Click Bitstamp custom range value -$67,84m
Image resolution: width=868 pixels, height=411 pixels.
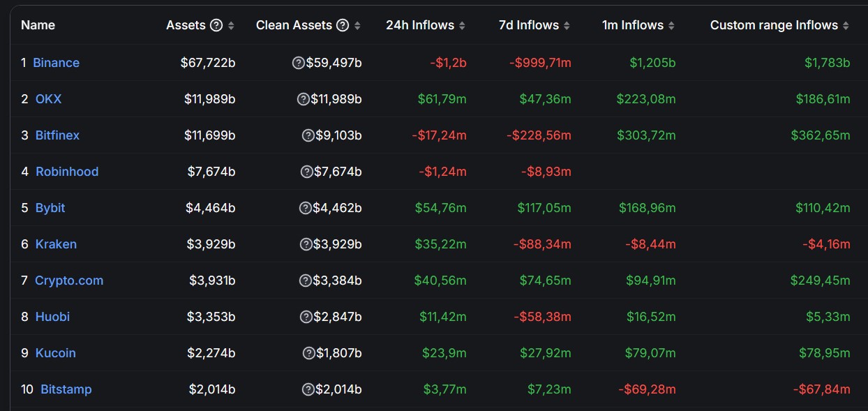(822, 389)
